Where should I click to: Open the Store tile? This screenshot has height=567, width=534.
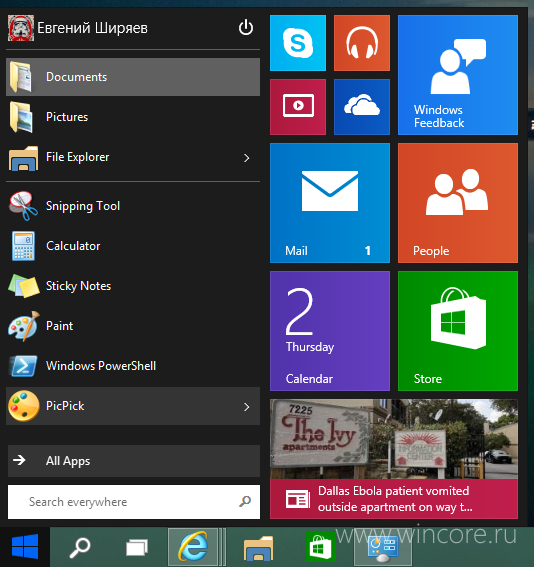click(458, 331)
